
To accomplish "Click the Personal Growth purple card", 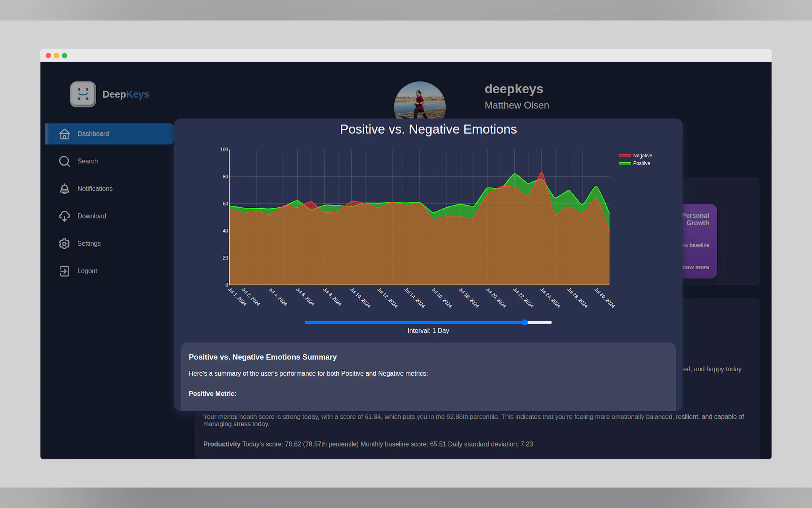I will pos(699,235).
